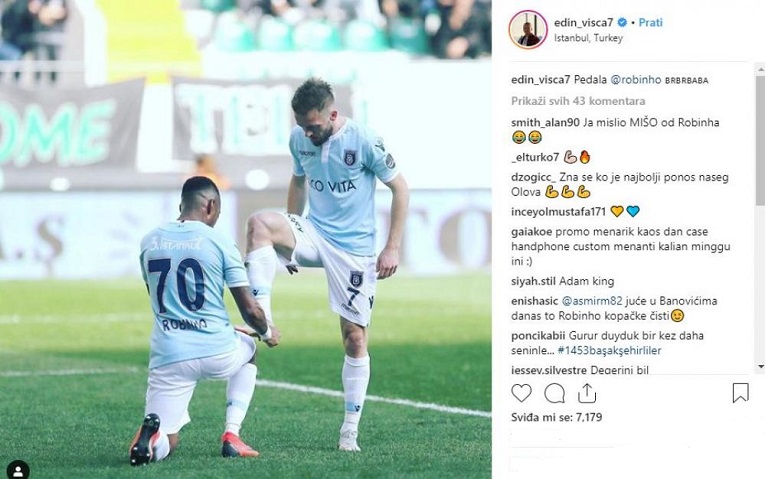The image size is (765, 479).
Task: Show all 43 comments
Action: pyautogui.click(x=578, y=101)
